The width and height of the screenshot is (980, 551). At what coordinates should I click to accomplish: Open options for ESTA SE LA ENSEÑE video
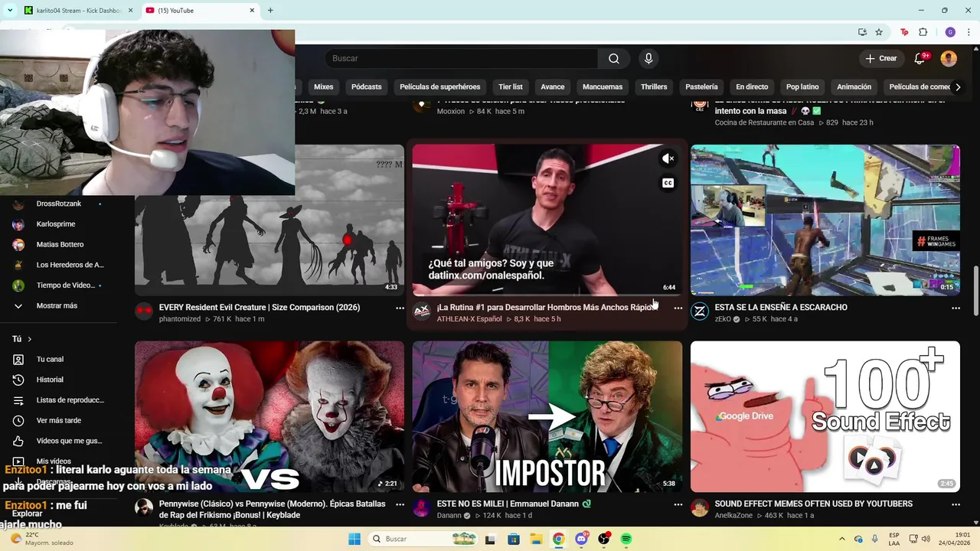coord(955,308)
